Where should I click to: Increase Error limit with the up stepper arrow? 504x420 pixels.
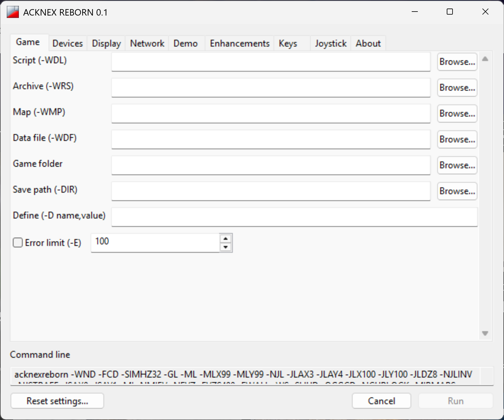click(226, 239)
